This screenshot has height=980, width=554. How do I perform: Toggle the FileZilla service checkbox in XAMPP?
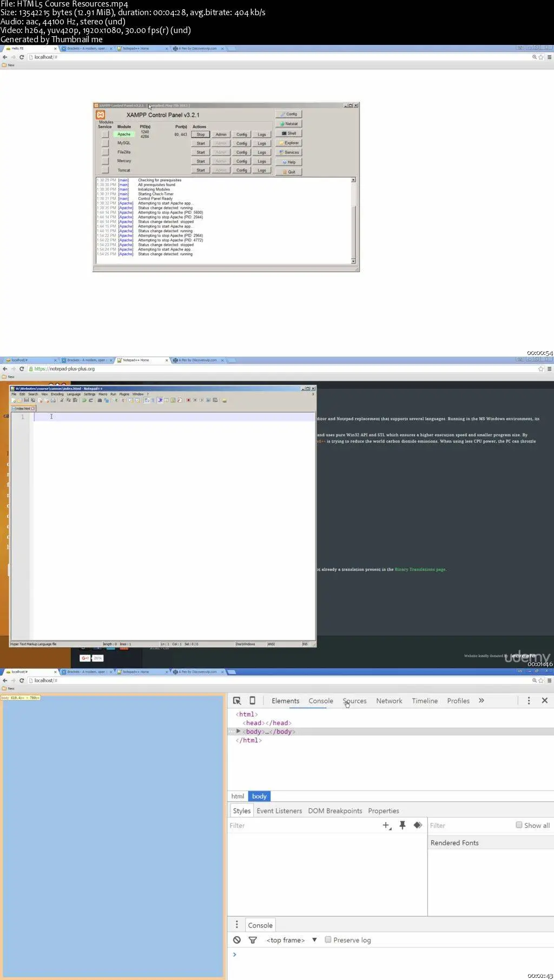tap(105, 152)
